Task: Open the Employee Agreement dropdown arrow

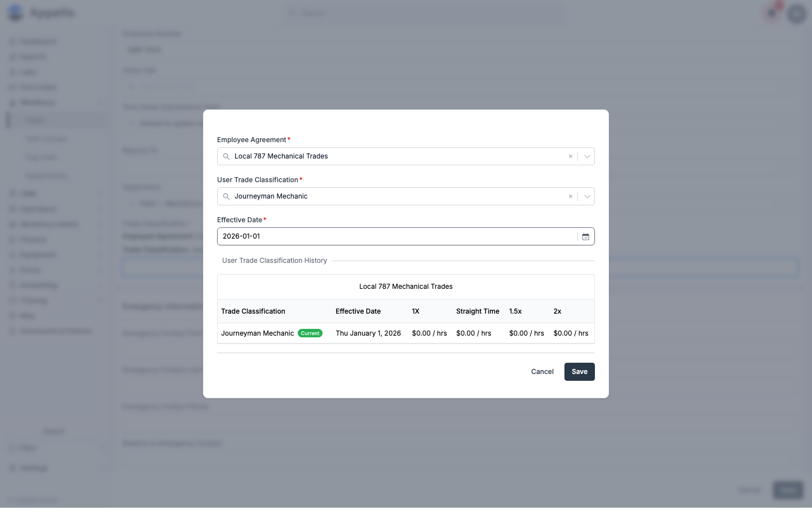Action: coord(587,156)
